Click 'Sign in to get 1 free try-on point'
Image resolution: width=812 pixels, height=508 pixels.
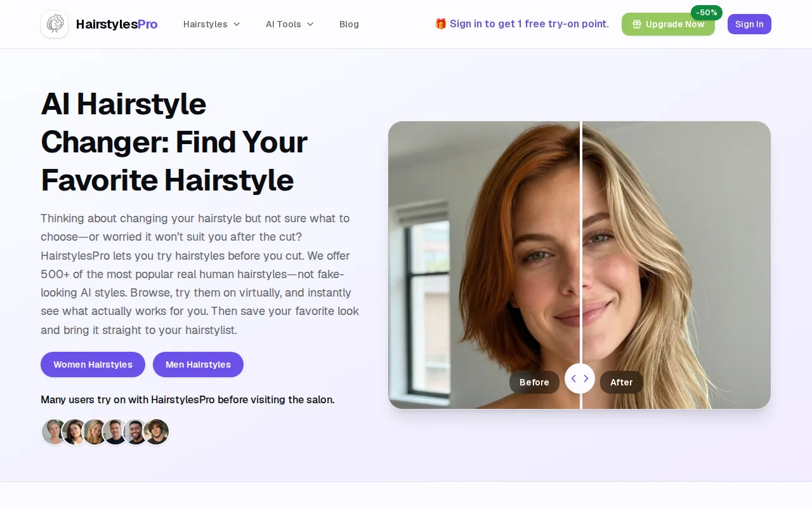coord(529,24)
